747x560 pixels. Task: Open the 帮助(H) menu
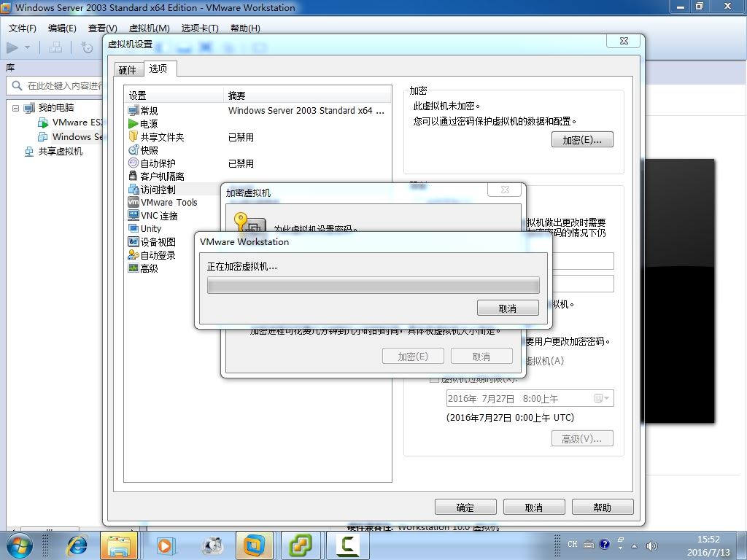click(x=245, y=28)
